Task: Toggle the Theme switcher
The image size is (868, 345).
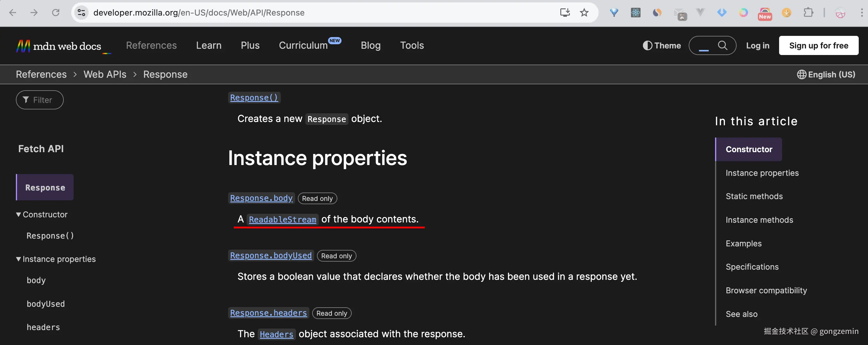Action: 661,45
